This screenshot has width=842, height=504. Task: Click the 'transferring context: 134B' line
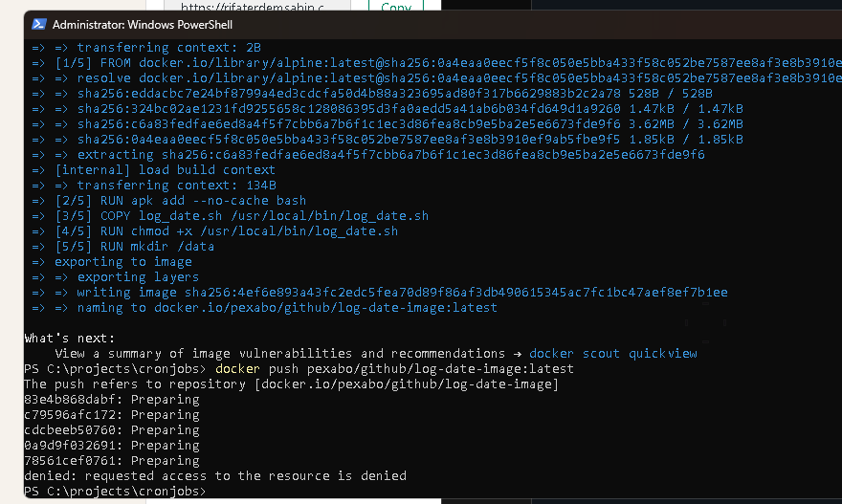click(154, 186)
